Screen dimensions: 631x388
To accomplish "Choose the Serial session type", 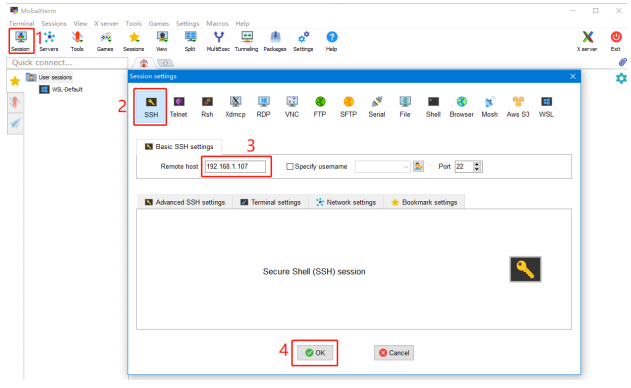I will 377,107.
